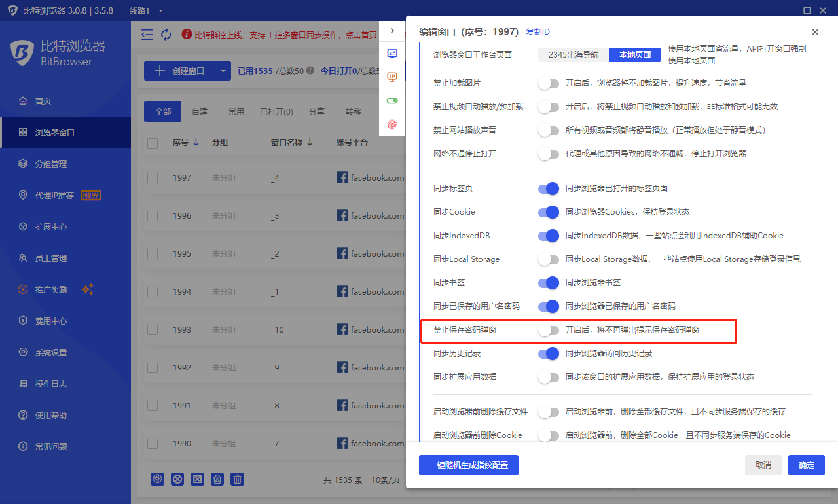Click the red fingerprint icon in floating panel
This screenshot has height=504, width=838.
click(392, 124)
